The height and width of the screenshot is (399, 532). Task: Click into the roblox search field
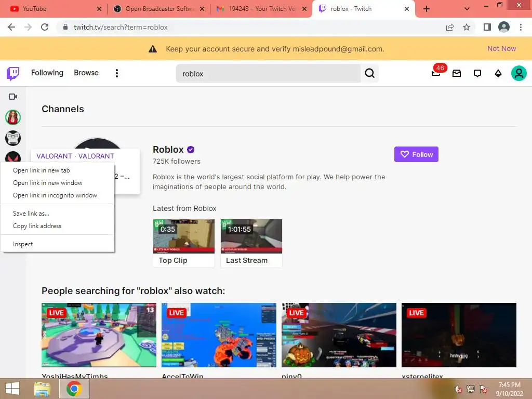click(x=268, y=73)
